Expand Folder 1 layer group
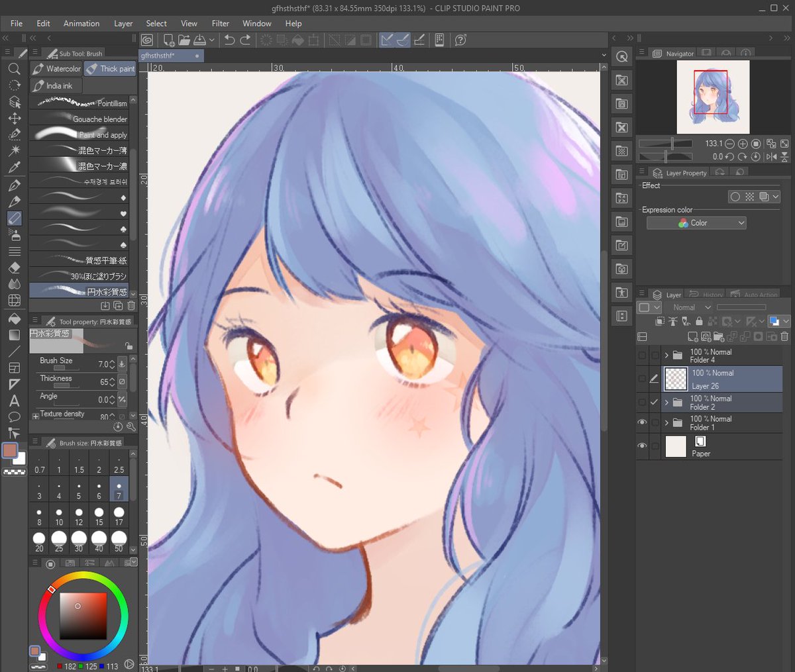Screen dimensions: 795x672 666,422
